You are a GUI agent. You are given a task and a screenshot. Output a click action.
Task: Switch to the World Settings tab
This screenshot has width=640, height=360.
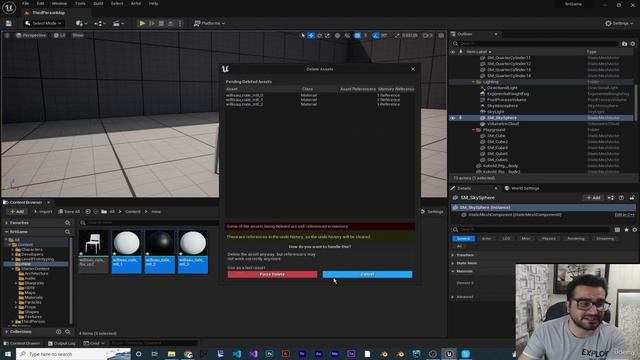point(522,188)
